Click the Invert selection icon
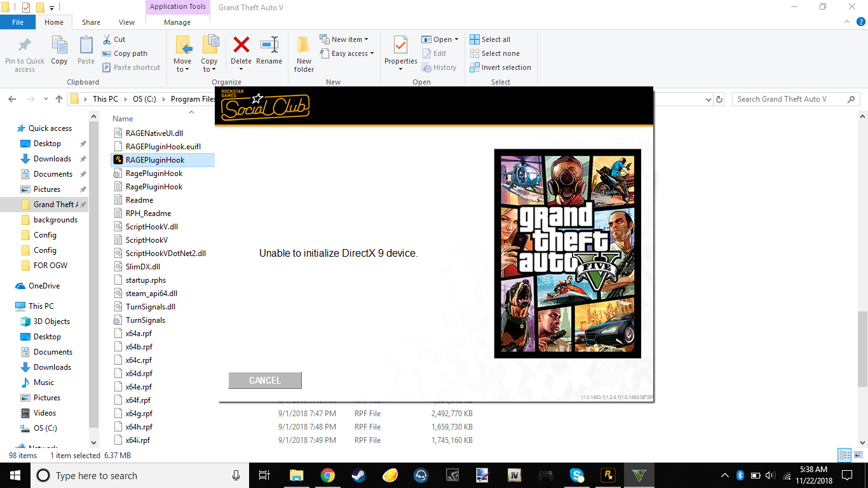This screenshot has width=868, height=488. tap(475, 67)
